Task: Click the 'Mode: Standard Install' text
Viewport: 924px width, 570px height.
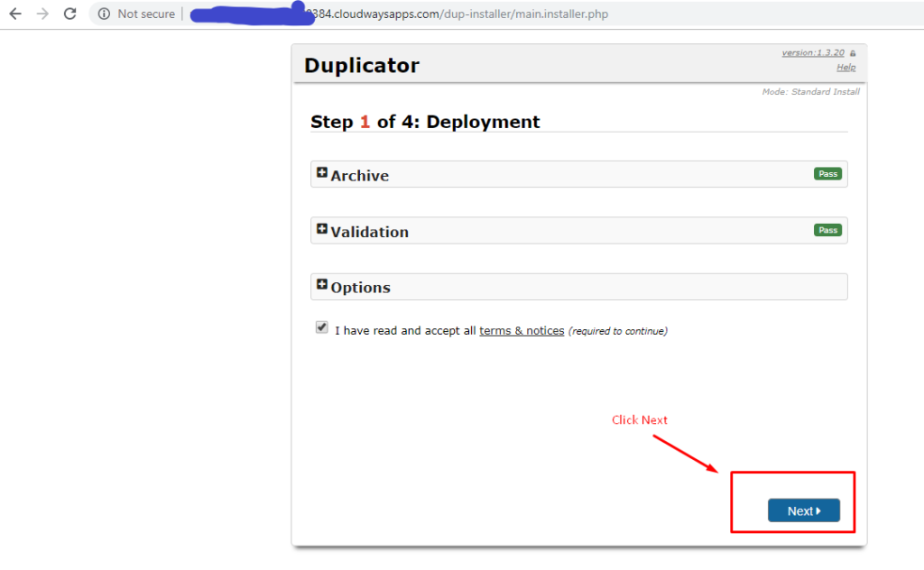Action: (810, 92)
